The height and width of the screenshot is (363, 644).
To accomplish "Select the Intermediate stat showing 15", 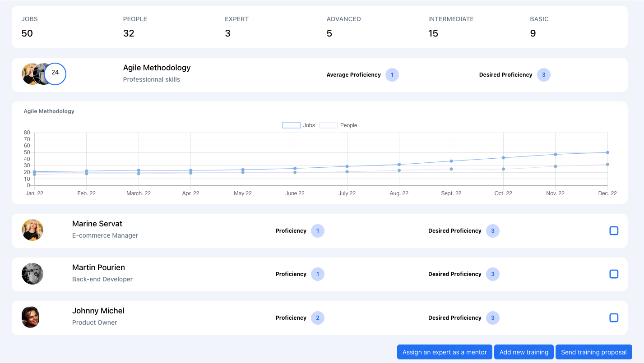I will tap(433, 33).
